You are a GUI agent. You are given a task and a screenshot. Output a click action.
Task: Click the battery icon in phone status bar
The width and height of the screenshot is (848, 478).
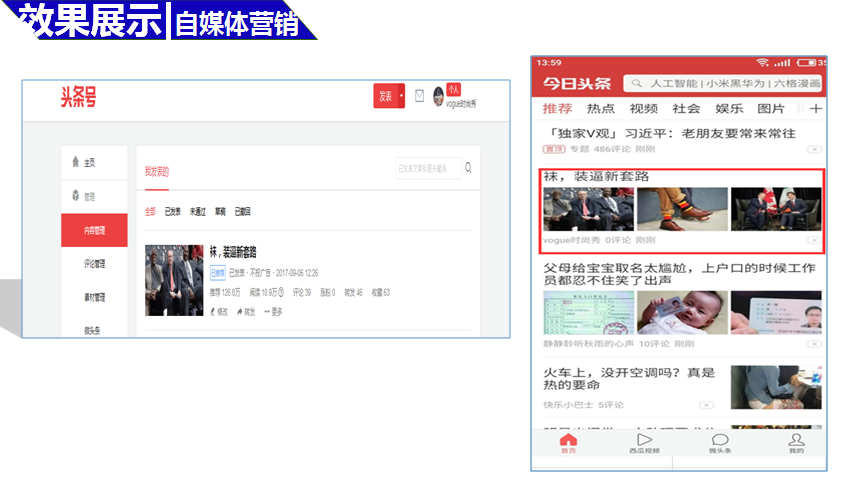click(806, 63)
